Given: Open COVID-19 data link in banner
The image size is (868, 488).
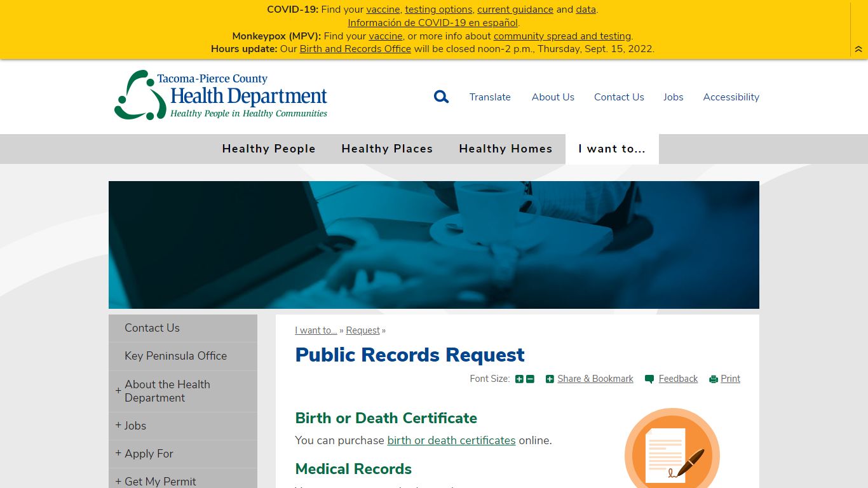Looking at the screenshot, I should [x=586, y=10].
